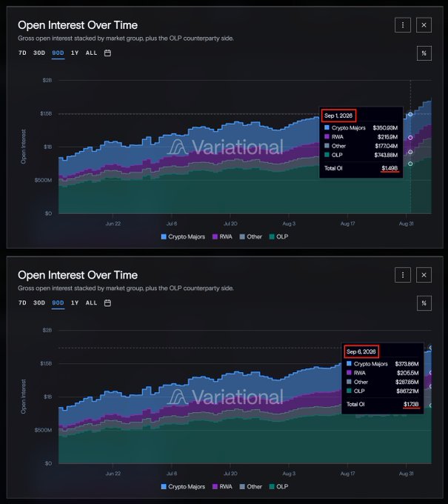The image size is (448, 504).
Task: Click the Aug 17 axis label in the top chart
Action: [x=347, y=224]
